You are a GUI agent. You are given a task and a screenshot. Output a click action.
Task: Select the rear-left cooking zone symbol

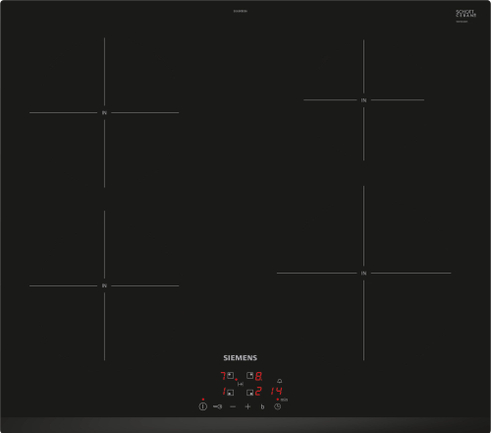[x=230, y=375]
